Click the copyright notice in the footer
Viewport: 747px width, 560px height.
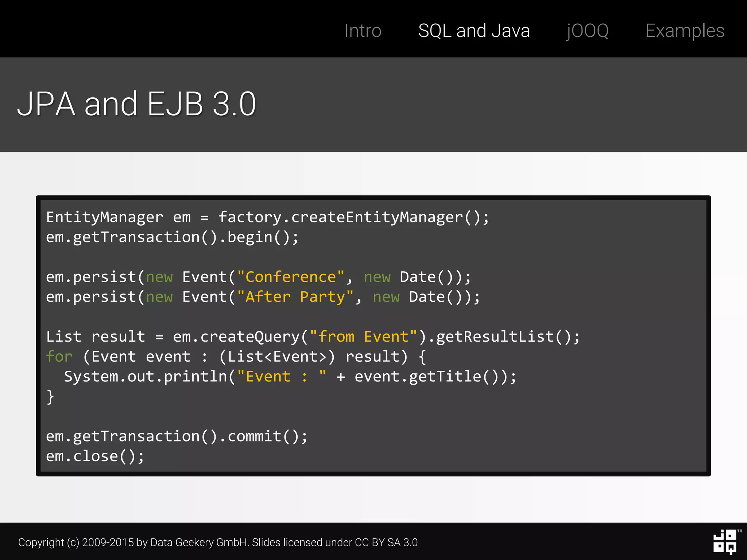coord(218,542)
